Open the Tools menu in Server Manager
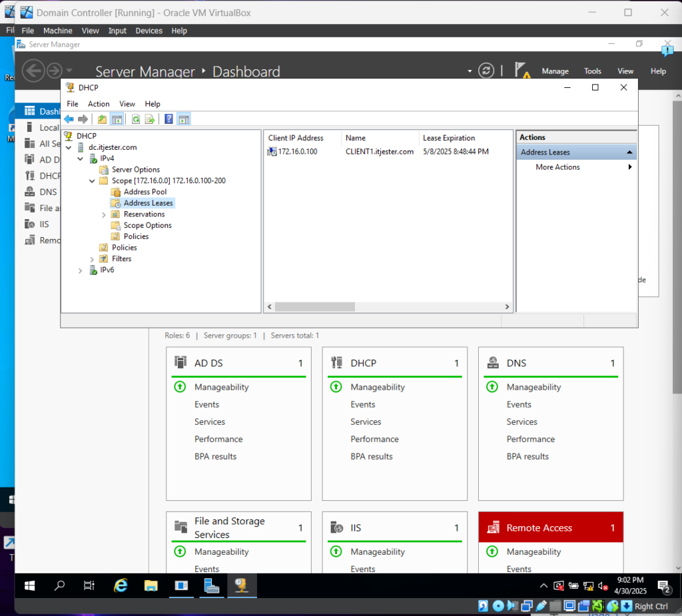Viewport: 682px width, 616px height. tap(592, 71)
